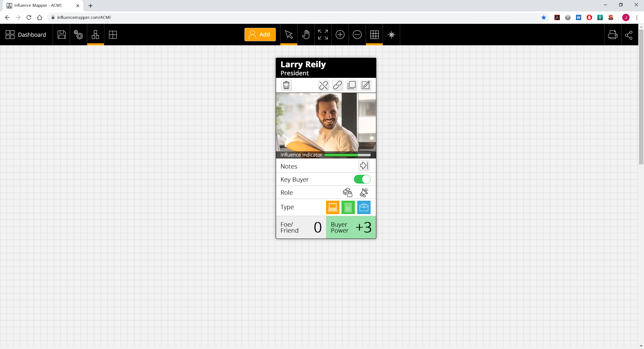Click the unlink icon on Larry's card
The image size is (644, 349).
[x=324, y=85]
